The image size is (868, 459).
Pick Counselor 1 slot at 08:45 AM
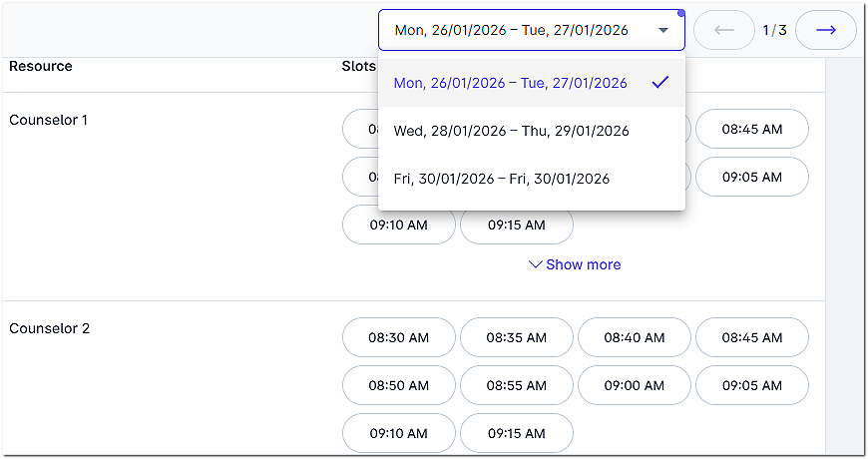coord(751,129)
